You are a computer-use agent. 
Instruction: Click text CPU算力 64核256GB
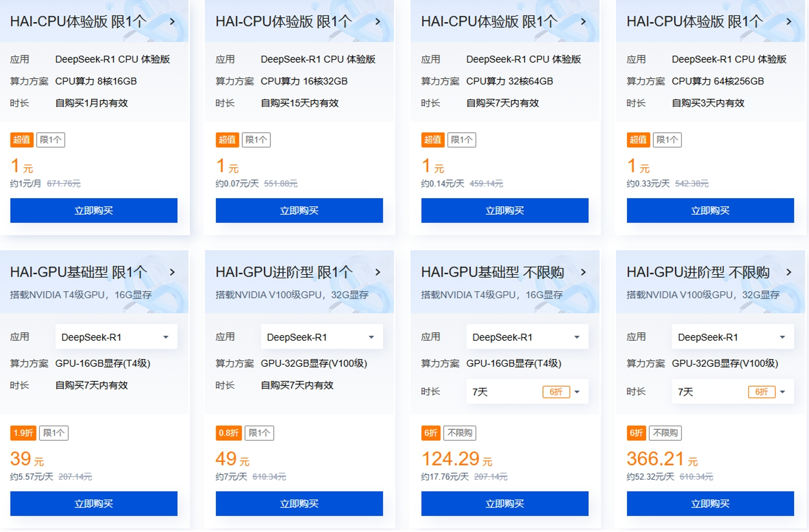pos(718,81)
